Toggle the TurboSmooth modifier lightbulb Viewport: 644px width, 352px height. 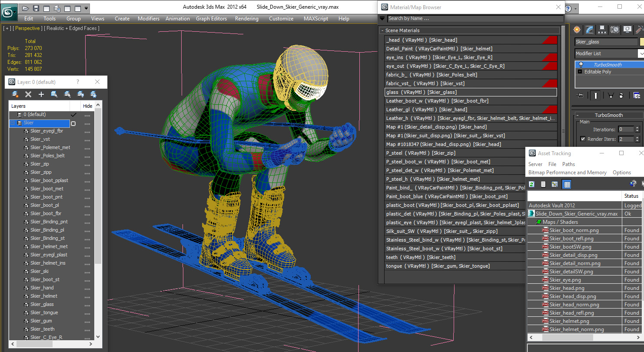(581, 65)
